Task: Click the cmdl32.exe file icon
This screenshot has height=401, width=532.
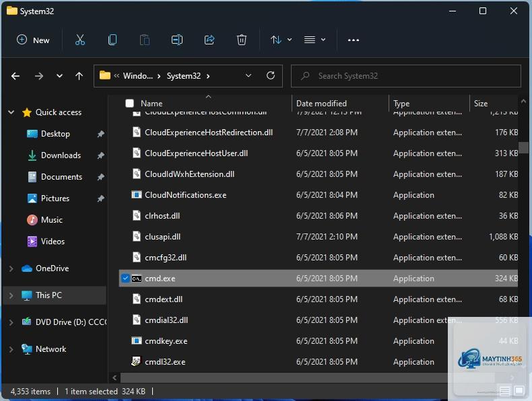Action: (x=136, y=362)
